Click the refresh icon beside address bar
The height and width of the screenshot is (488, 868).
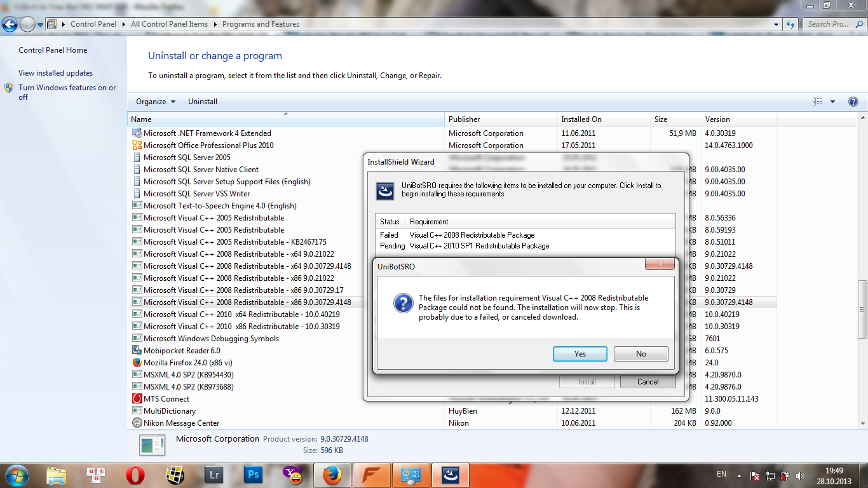tap(791, 24)
